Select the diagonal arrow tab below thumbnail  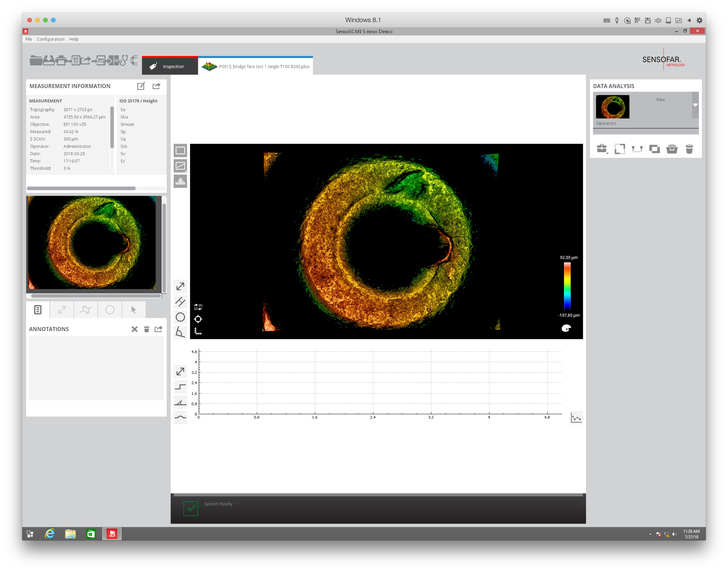[62, 310]
